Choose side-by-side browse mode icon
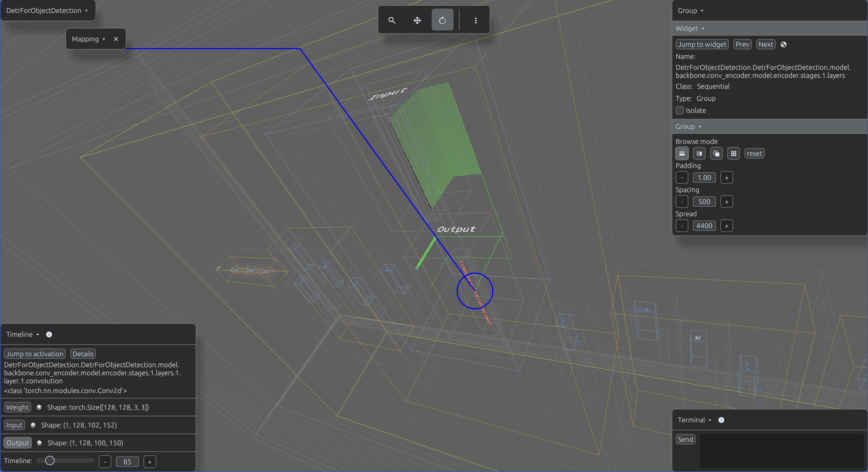Image resolution: width=868 pixels, height=472 pixels. (x=699, y=154)
